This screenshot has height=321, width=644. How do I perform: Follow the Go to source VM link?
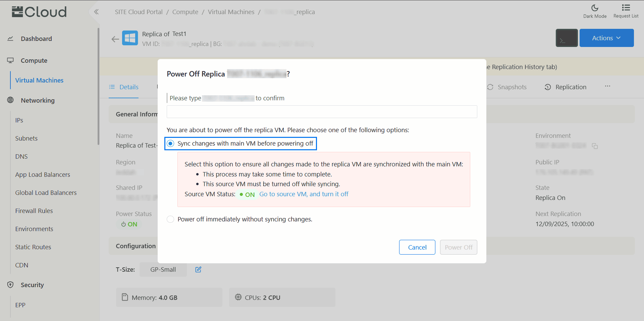click(304, 194)
